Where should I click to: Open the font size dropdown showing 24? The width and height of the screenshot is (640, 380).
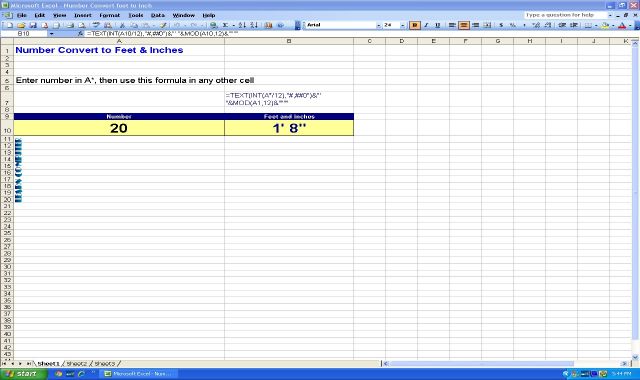pyautogui.click(x=402, y=25)
